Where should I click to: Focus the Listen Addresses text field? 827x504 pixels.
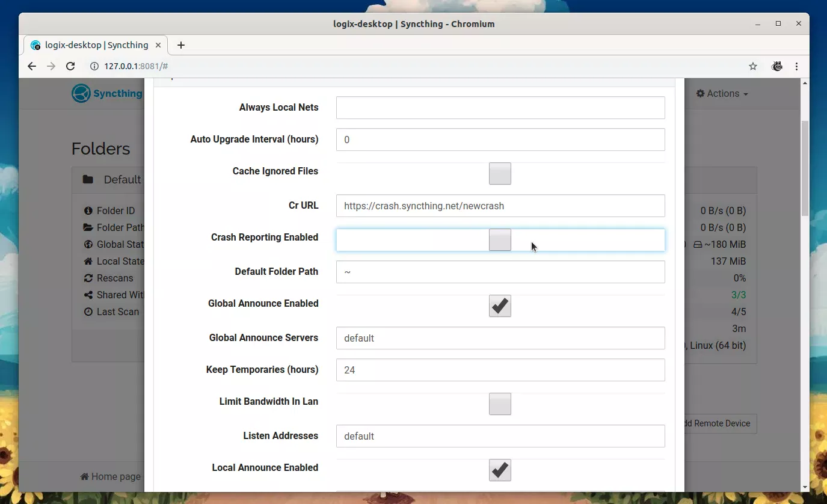click(x=500, y=436)
